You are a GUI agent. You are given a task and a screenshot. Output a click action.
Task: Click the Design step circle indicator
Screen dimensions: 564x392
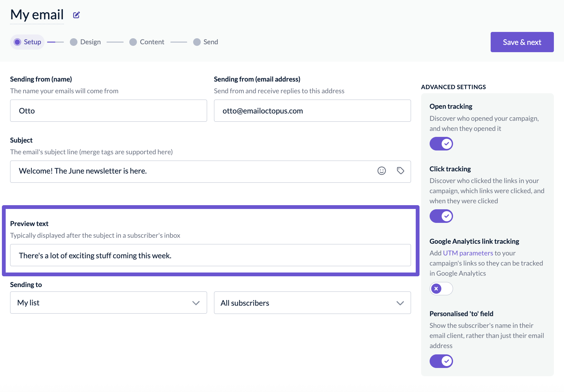74,42
